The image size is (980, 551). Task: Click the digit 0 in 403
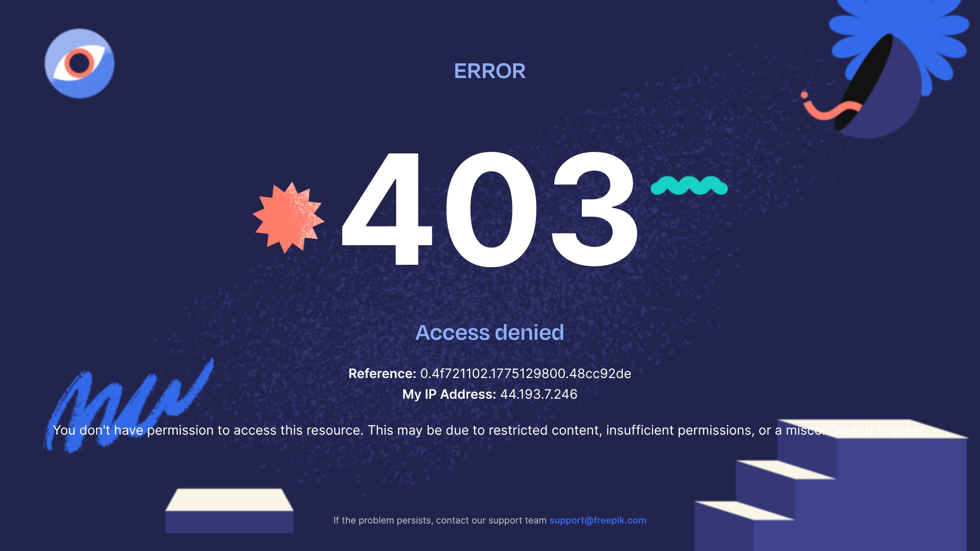point(492,209)
